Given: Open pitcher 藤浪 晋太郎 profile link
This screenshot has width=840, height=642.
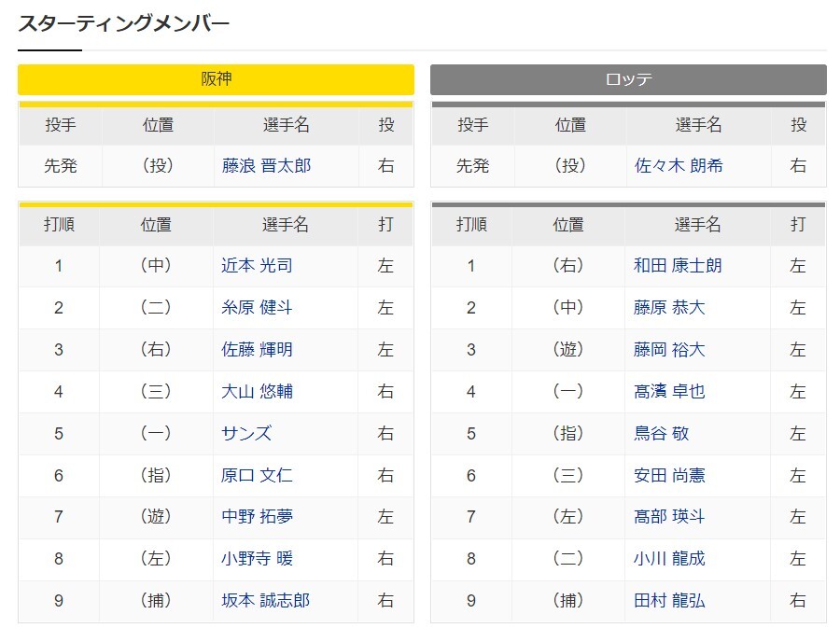Looking at the screenshot, I should pyautogui.click(x=266, y=165).
